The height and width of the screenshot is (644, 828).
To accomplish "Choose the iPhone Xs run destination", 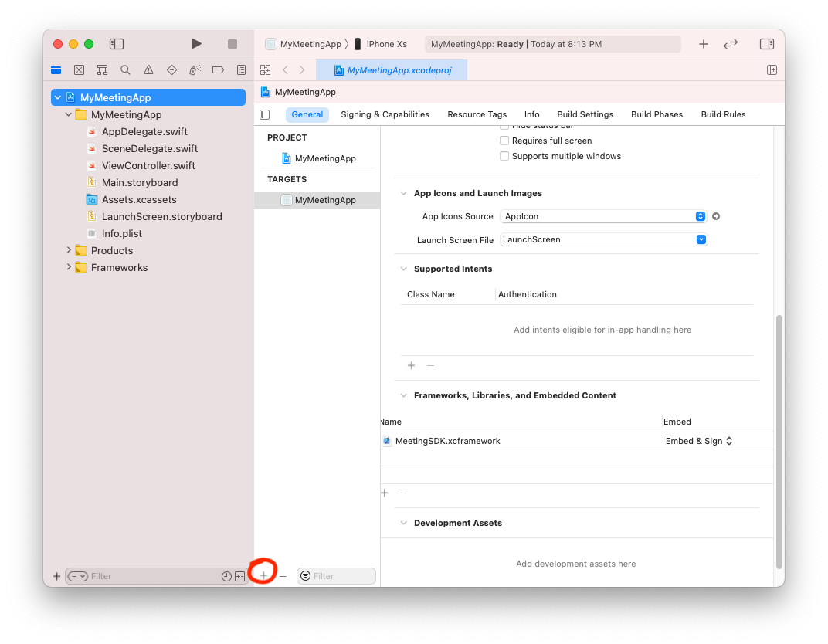I will coord(380,44).
